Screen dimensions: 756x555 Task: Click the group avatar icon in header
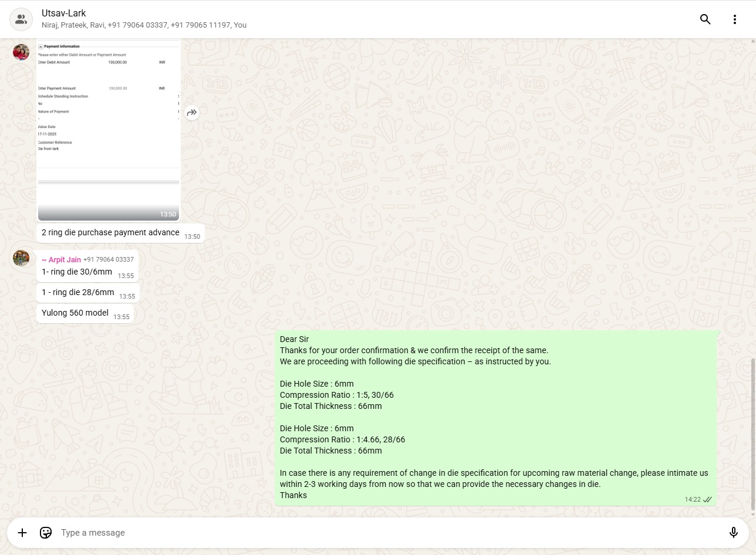point(21,19)
